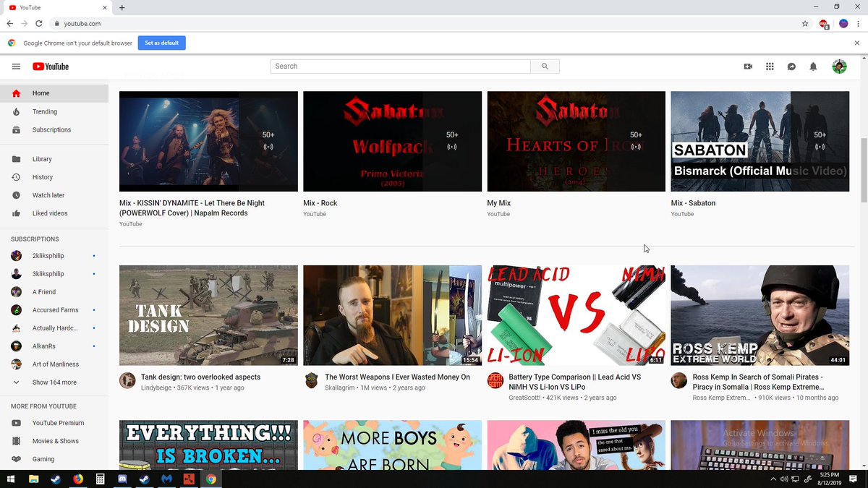
Task: Open the create video camera icon
Action: click(748, 67)
